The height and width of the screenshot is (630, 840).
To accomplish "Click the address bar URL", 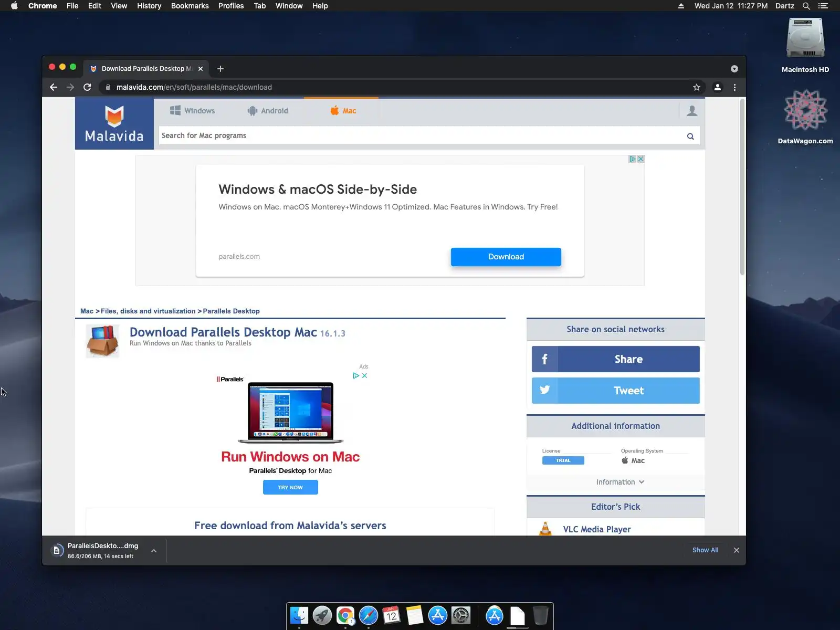I will click(194, 87).
